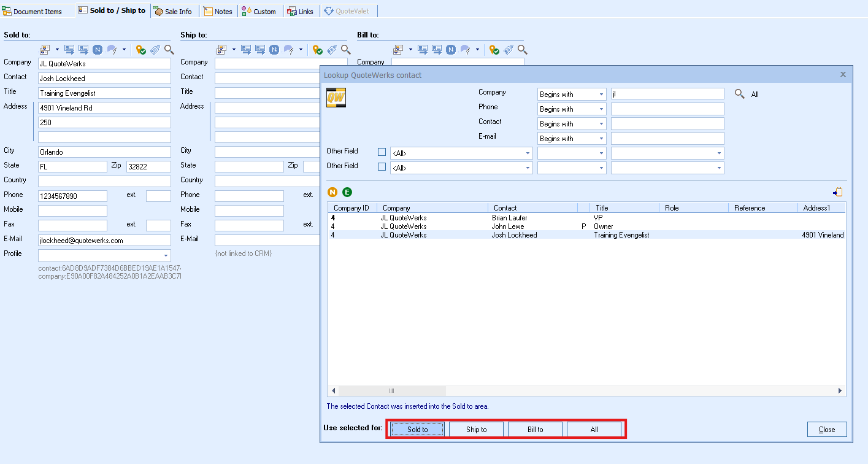Click the Address1 column header

point(822,207)
